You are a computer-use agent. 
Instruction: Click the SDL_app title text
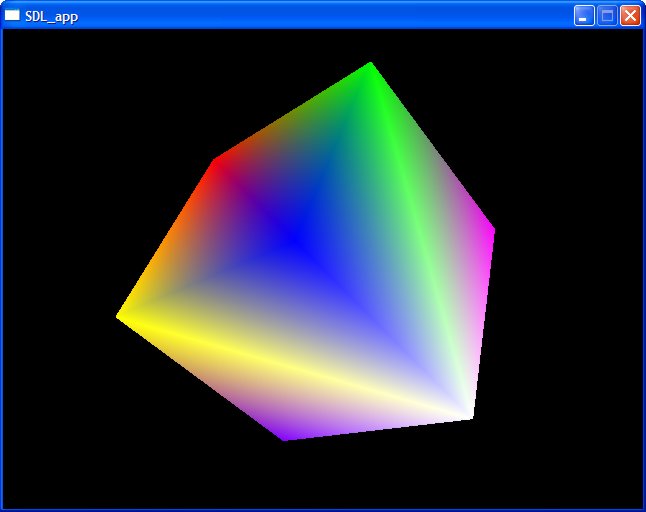pos(51,16)
